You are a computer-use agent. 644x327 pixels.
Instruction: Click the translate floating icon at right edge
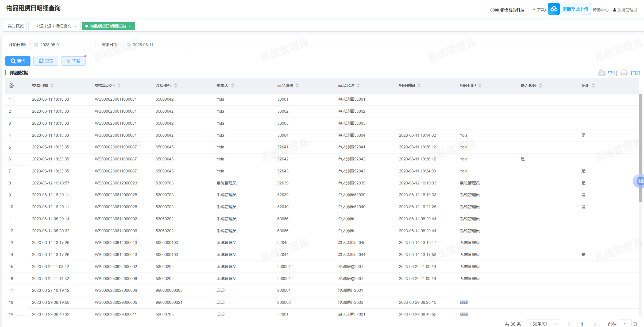(640, 181)
